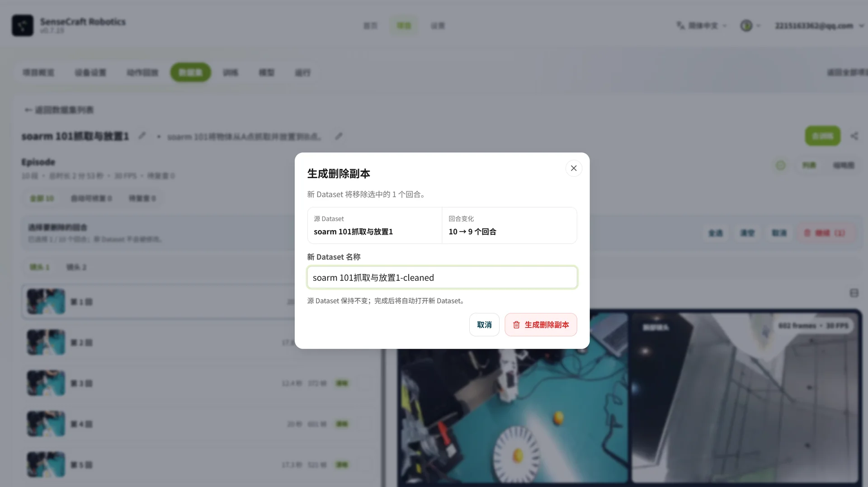The image size is (868, 487).
Task: Open the highlighted middle top navigation item
Action: 404,26
